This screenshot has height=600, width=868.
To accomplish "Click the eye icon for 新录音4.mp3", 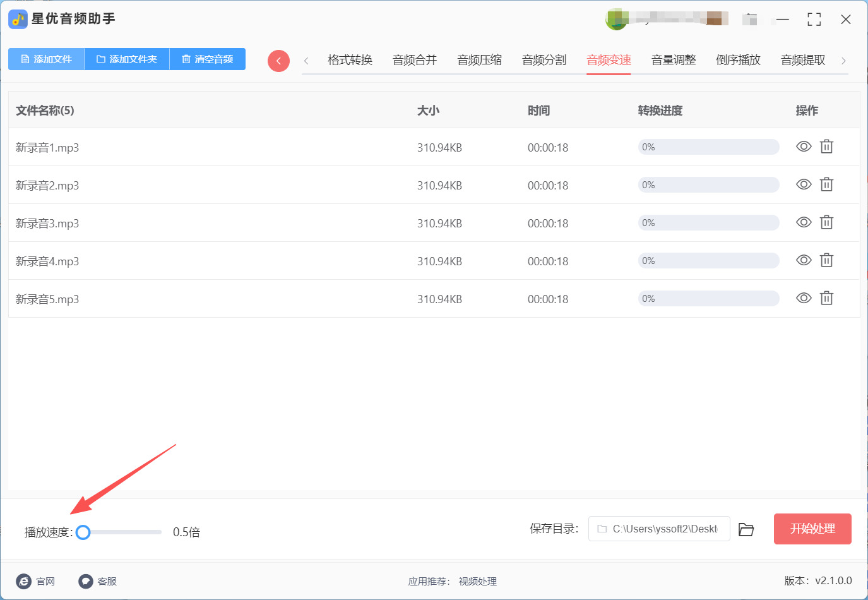I will pos(804,260).
